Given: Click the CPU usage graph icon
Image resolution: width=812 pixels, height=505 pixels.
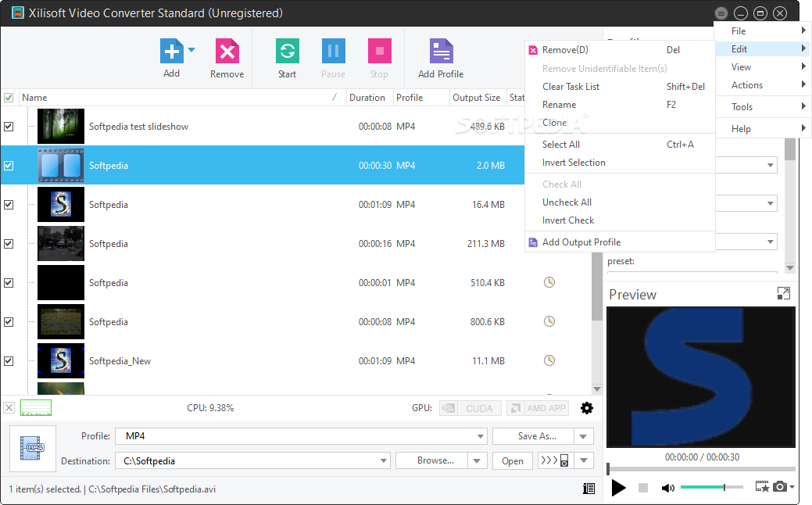Looking at the screenshot, I should pos(36,408).
